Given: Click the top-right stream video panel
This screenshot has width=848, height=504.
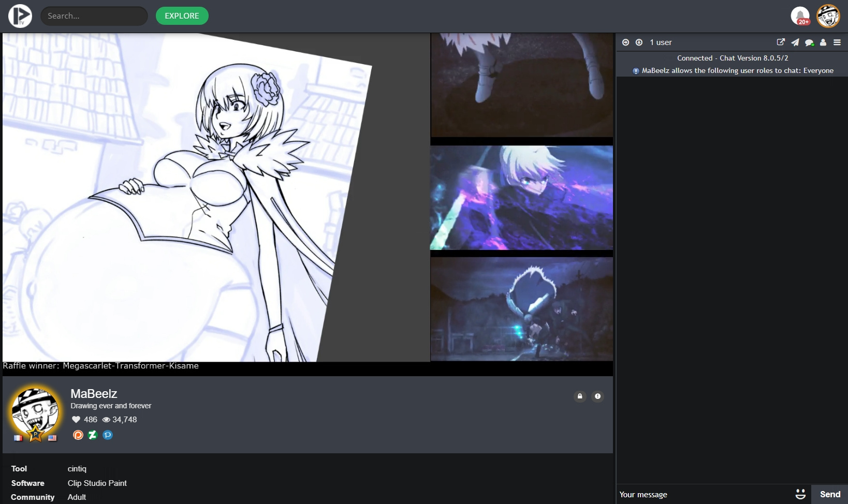Looking at the screenshot, I should (x=522, y=85).
